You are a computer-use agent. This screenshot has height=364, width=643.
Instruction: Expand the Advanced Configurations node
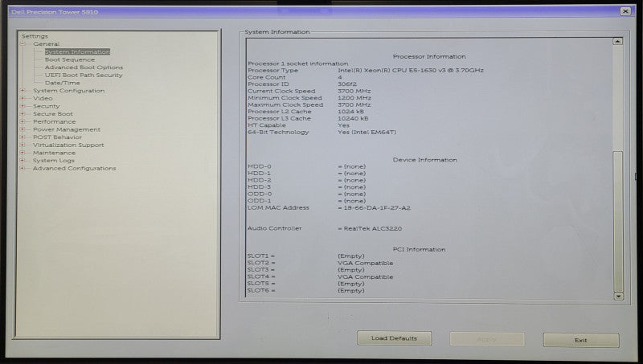coord(23,169)
